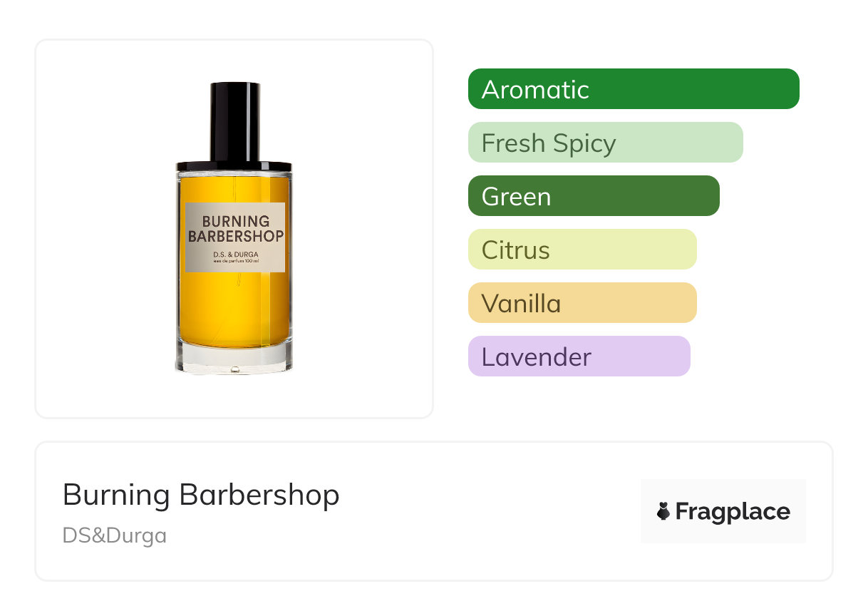Choose the Green accord bar
This screenshot has height=616, width=868.
point(594,196)
